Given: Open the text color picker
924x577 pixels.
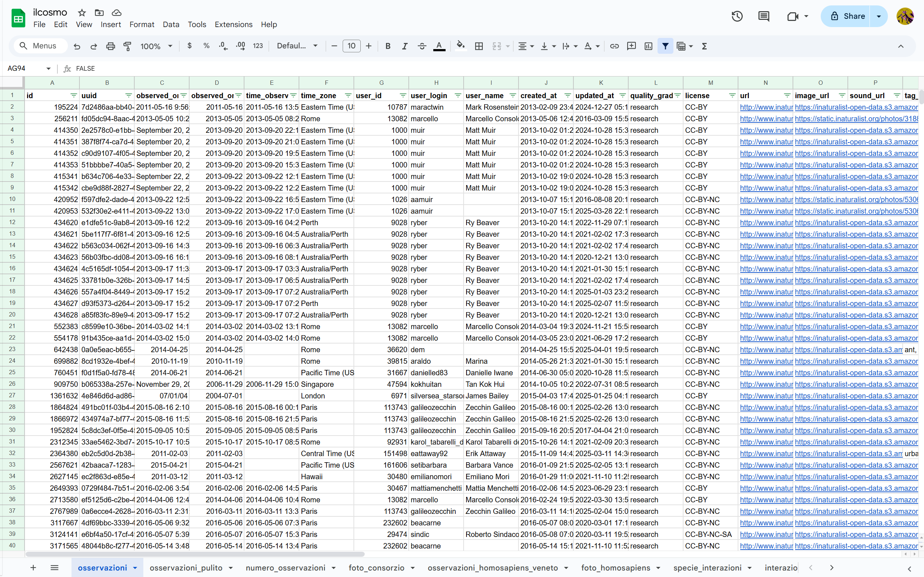Looking at the screenshot, I should point(439,46).
